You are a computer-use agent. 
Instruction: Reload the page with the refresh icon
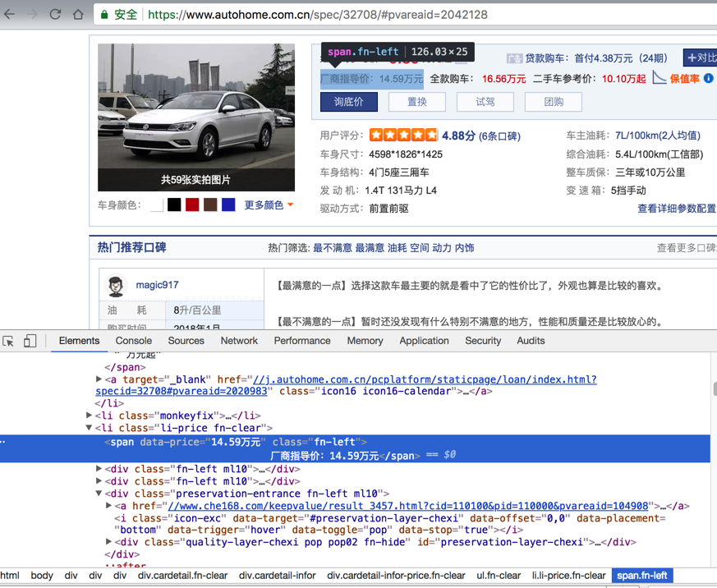click(x=55, y=14)
